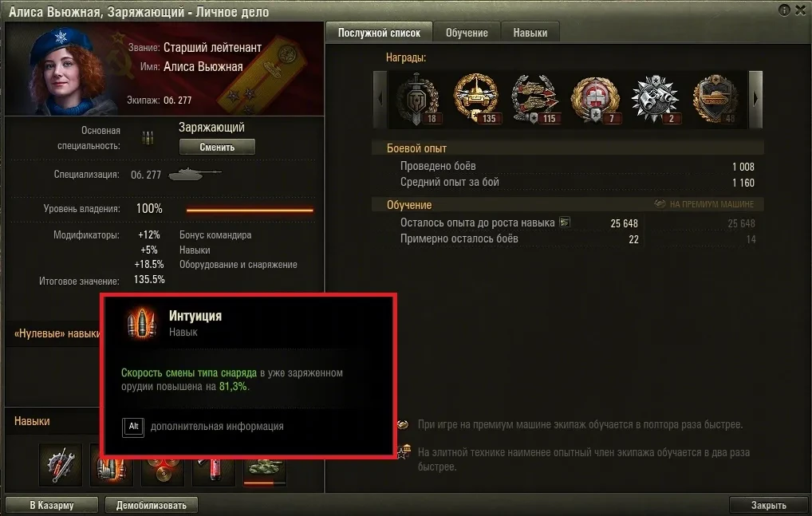This screenshot has height=516, width=812.
Task: Click the Сменить specialty button
Action: point(217,147)
